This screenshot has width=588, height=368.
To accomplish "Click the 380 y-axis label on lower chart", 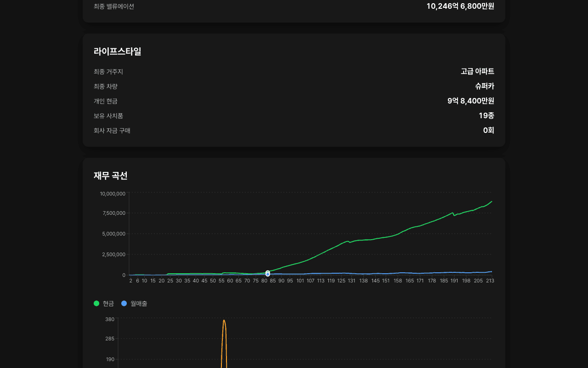I will (x=110, y=319).
